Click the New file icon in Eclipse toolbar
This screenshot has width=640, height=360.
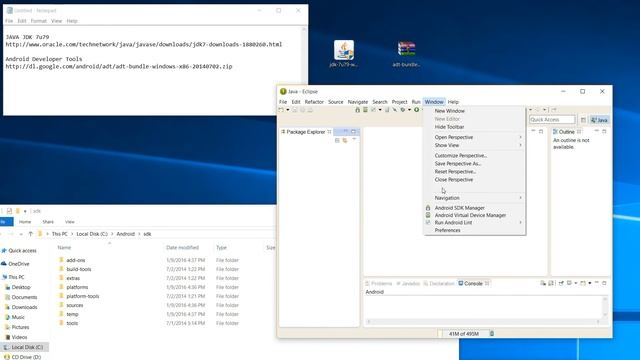281,110
